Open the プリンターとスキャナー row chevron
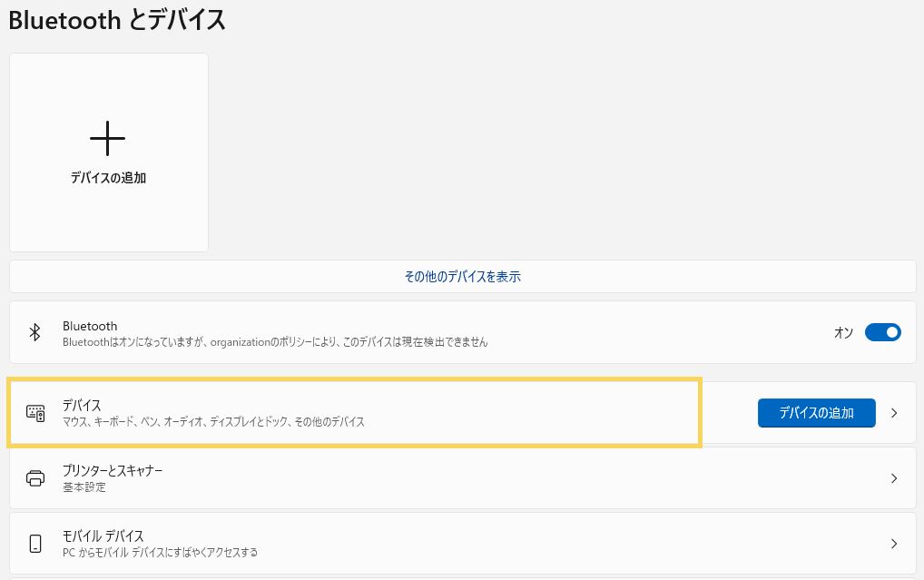This screenshot has height=580, width=924. point(894,478)
